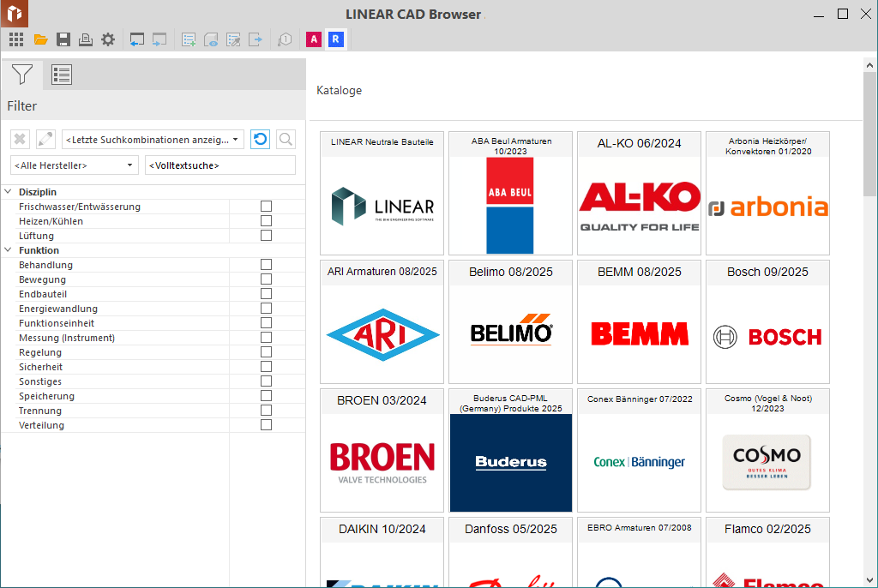This screenshot has height=588, width=878.
Task: Switch to the funnel Filter tab
Action: tap(21, 75)
